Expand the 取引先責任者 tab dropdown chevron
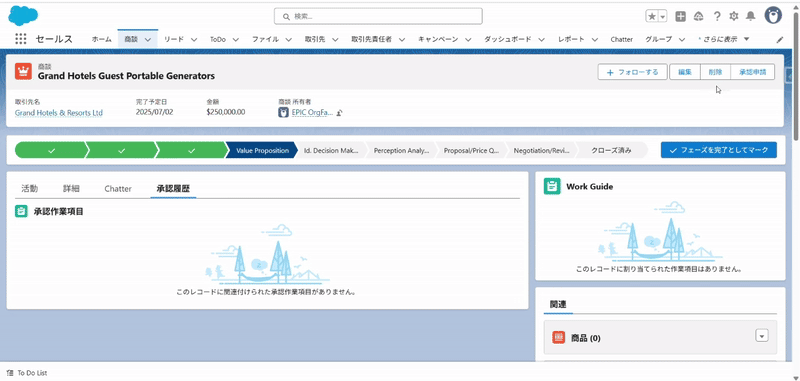This screenshot has width=800, height=381. [x=402, y=39]
